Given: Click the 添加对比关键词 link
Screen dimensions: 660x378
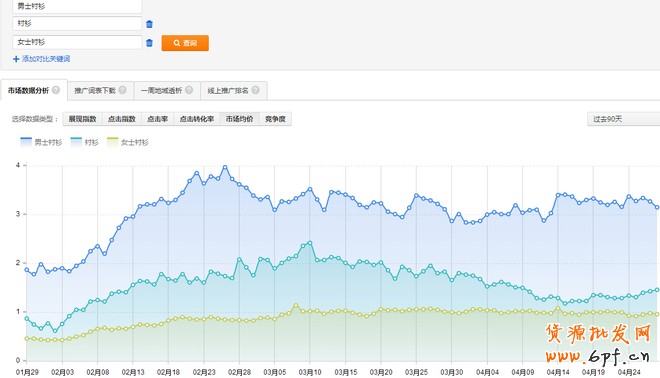Looking at the screenshot, I should (46, 59).
